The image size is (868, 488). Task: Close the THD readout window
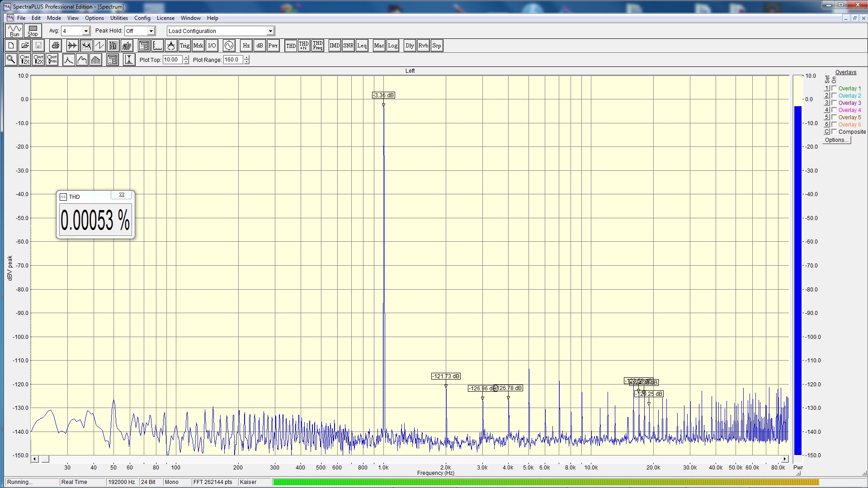pyautogui.click(x=122, y=195)
